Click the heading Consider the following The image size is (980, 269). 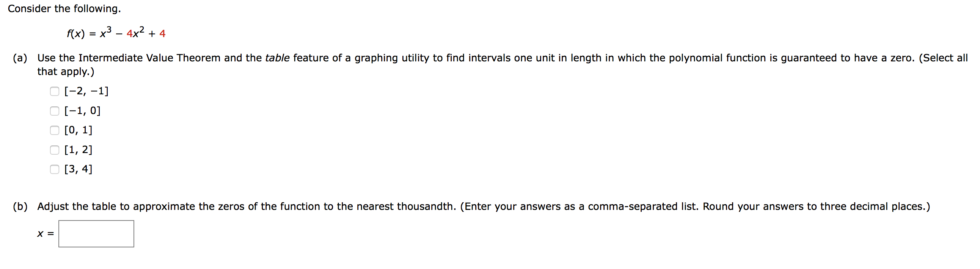point(64,8)
